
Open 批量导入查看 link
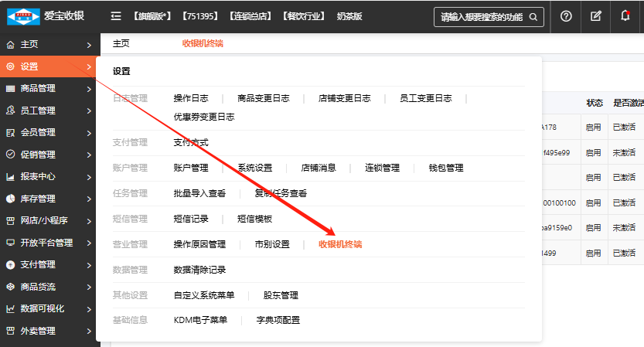[x=199, y=193]
